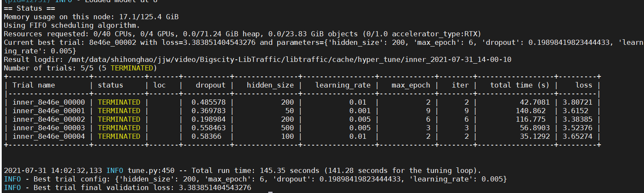The height and width of the screenshot is (193, 644).
Task: Click the 'loss' column header
Action: click(584, 85)
